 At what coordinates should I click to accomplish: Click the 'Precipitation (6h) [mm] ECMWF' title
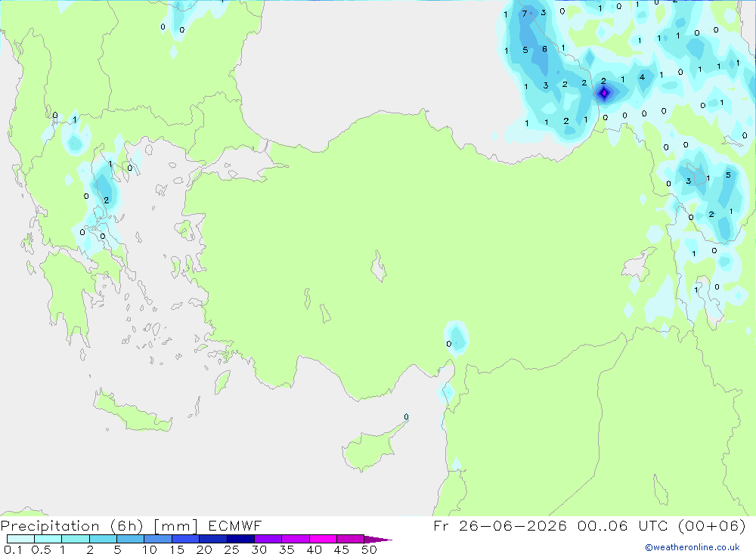click(x=131, y=525)
